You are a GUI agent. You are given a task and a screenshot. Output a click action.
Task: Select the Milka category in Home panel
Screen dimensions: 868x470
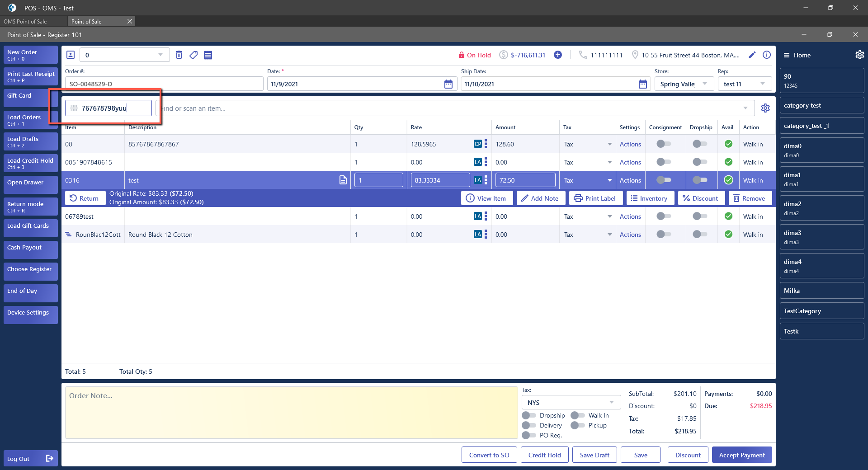[x=821, y=291]
